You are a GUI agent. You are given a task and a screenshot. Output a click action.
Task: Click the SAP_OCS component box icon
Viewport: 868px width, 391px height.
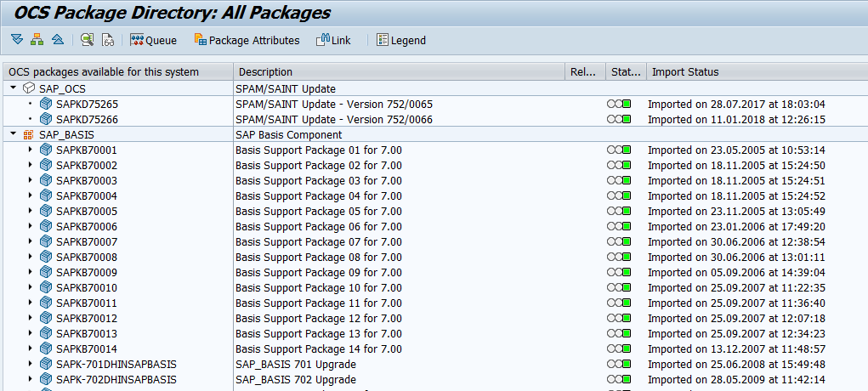[28, 88]
